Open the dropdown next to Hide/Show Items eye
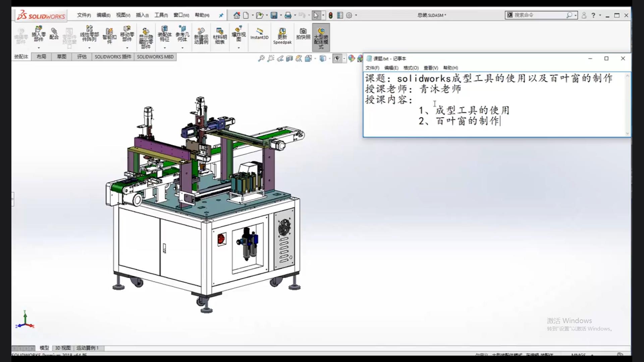The height and width of the screenshot is (362, 644). 344,59
